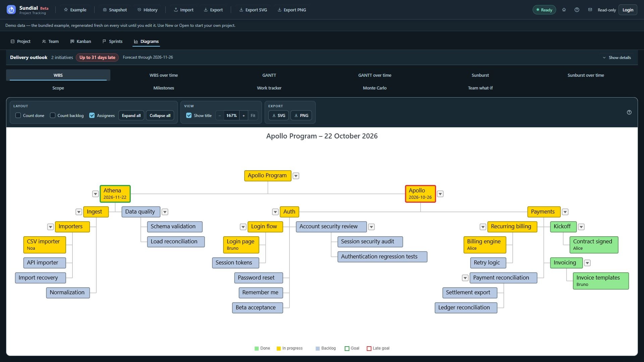Collapse Account security review arrow
The height and width of the screenshot is (362, 644).
[x=371, y=227]
